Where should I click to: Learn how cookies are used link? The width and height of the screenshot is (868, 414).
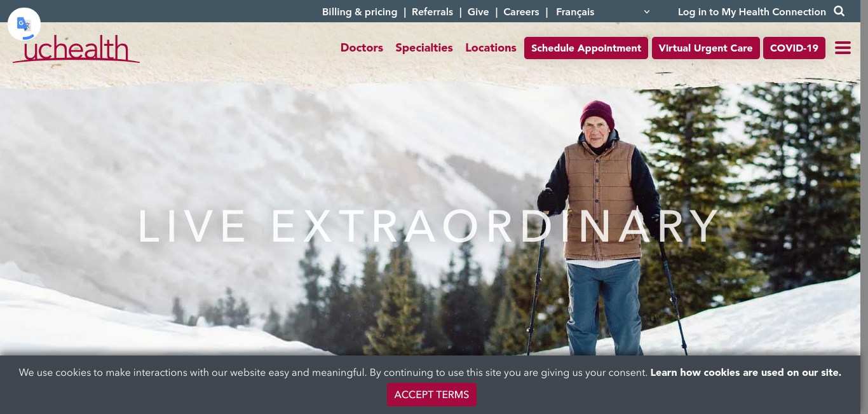tap(745, 373)
